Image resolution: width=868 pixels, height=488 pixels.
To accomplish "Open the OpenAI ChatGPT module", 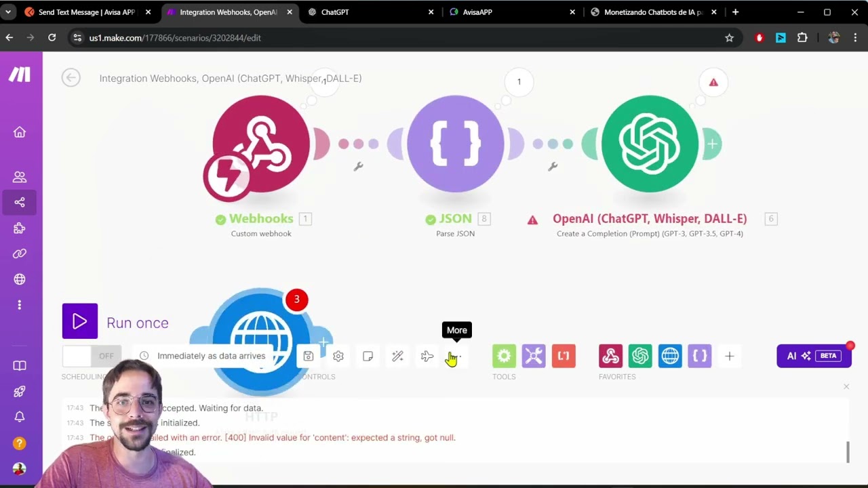I will coord(650,144).
